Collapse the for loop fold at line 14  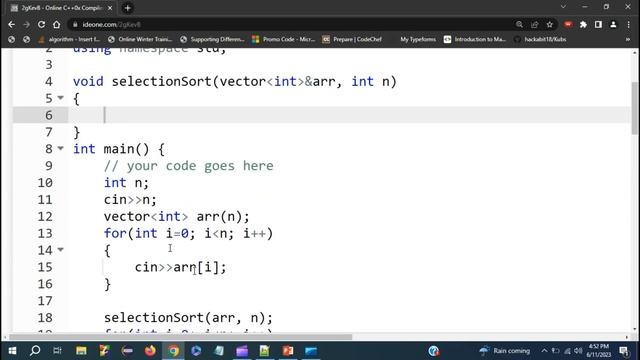[60, 249]
